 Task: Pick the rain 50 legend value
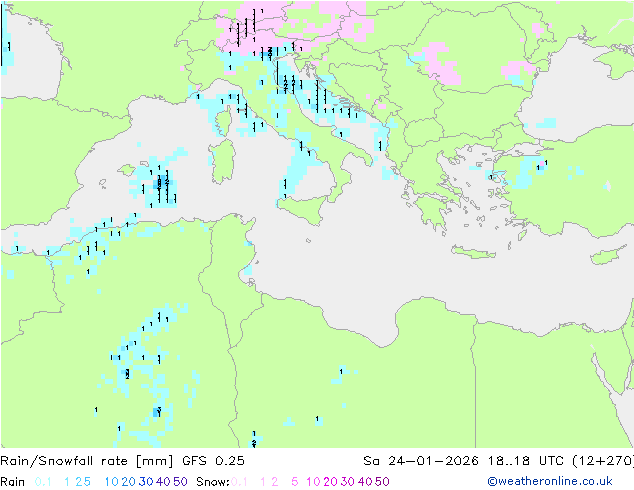tap(180, 482)
